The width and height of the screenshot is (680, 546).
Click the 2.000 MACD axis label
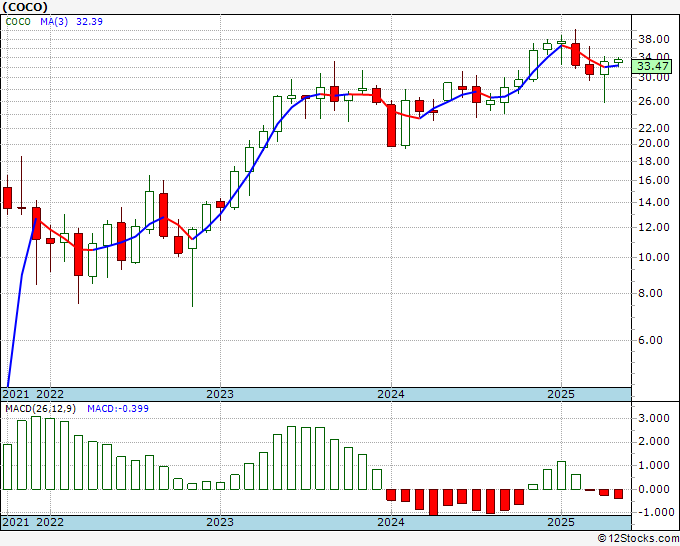[653, 442]
